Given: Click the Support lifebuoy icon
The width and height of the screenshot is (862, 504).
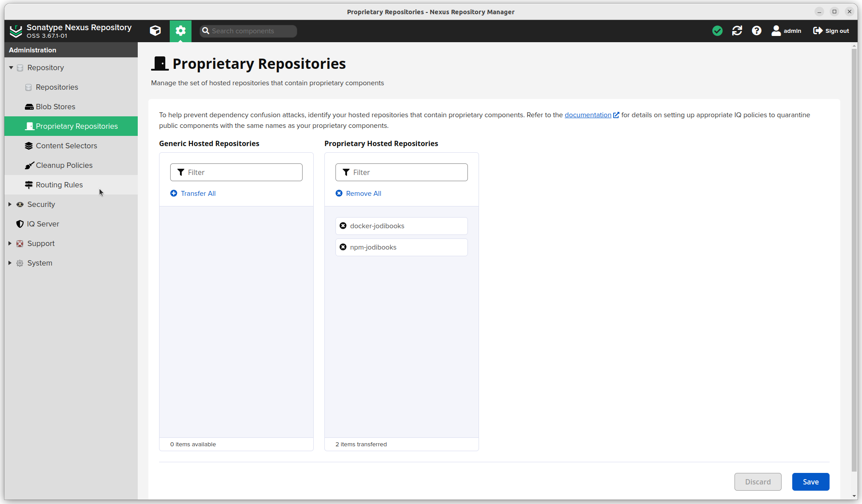Looking at the screenshot, I should [x=20, y=243].
